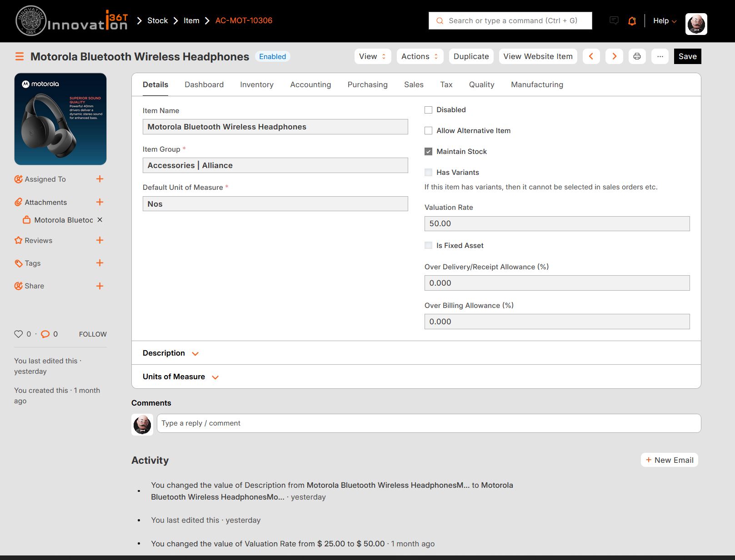Add an assignee with Assigned To plus
Viewport: 735px width, 560px height.
100,179
